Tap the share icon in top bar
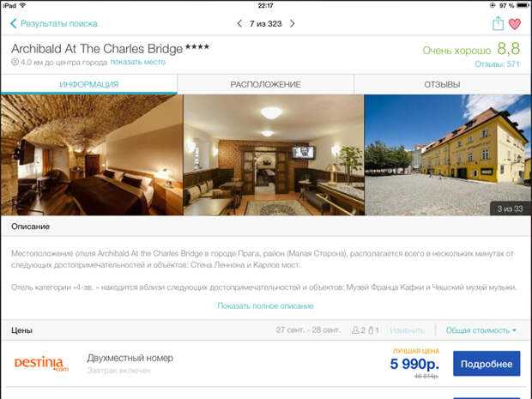Screen dimensions: 532x399 point(498,23)
